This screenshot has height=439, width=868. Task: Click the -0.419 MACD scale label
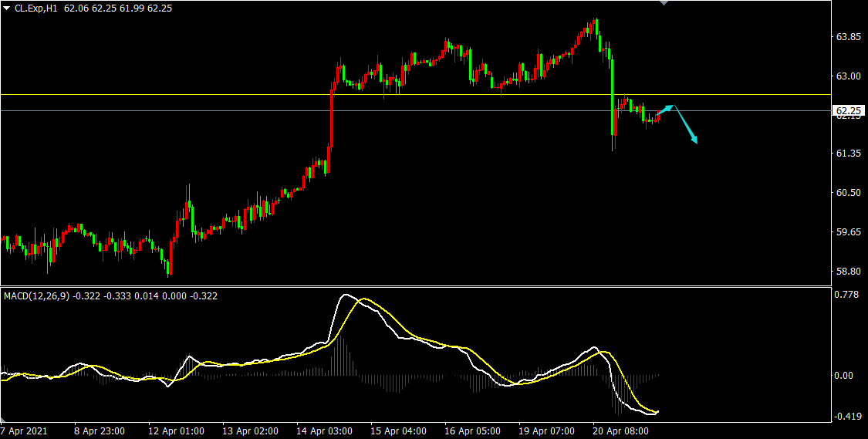[847, 417]
